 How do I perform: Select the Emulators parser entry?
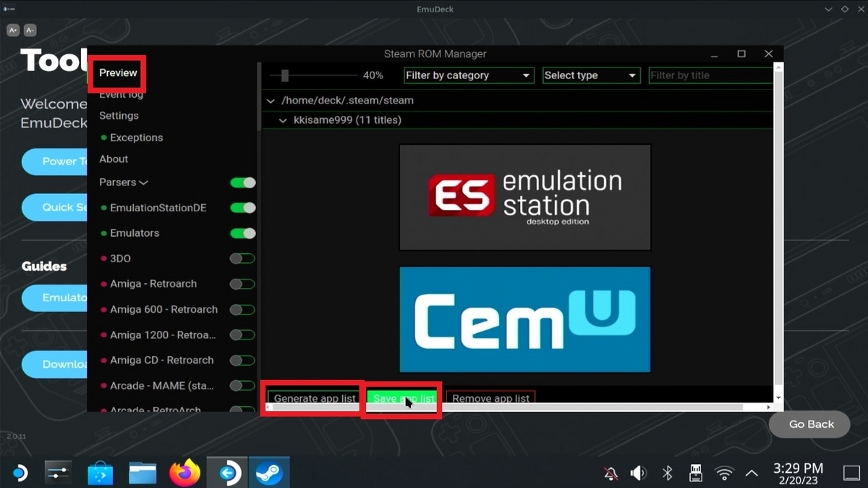[x=135, y=233]
